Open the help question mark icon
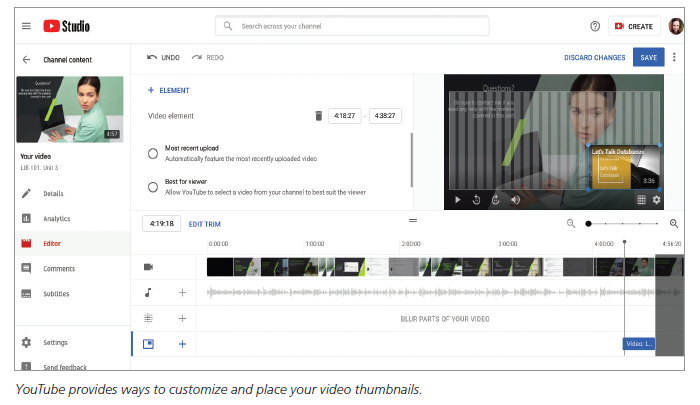Viewport: 700px width, 405px height. coord(595,26)
